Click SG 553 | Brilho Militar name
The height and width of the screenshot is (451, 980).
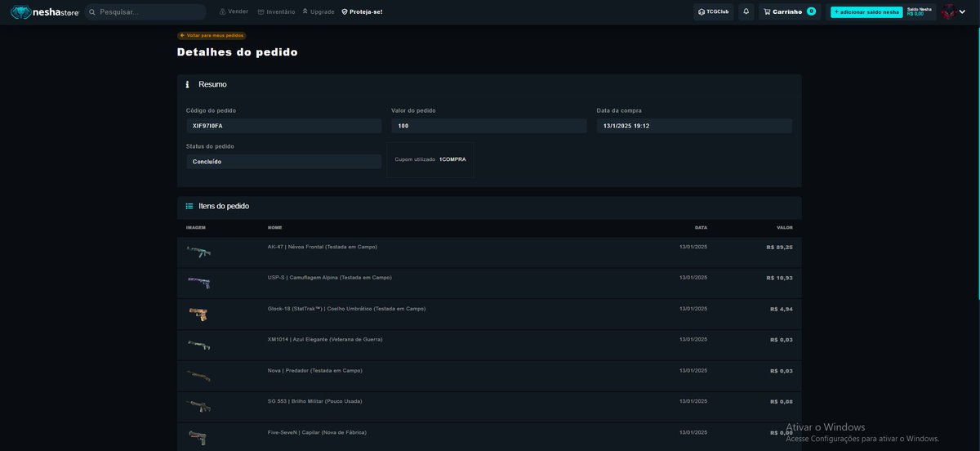click(x=315, y=401)
